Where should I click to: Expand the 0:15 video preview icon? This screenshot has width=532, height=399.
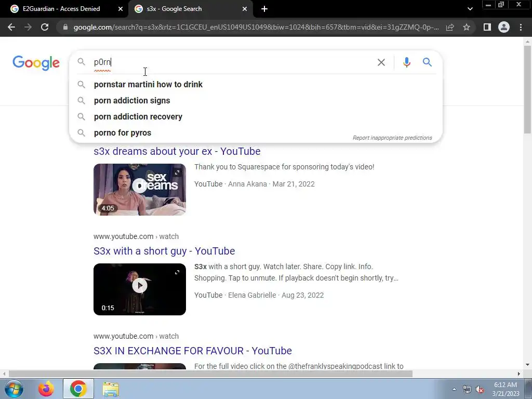click(x=177, y=272)
